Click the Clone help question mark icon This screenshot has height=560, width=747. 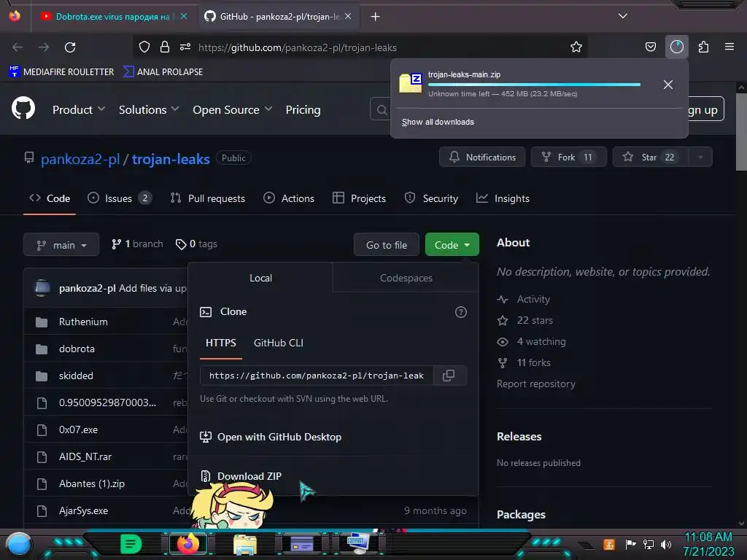(x=461, y=312)
